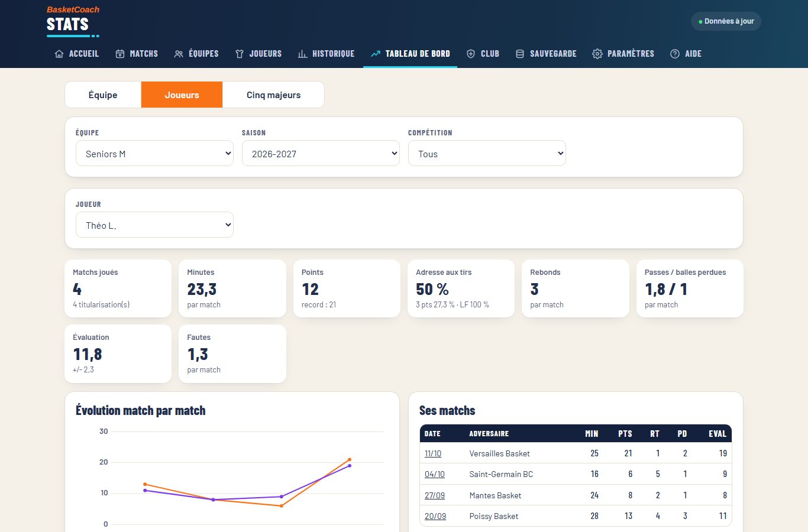The width and height of the screenshot is (808, 532).
Task: Open the Historique menu item
Action: click(326, 54)
